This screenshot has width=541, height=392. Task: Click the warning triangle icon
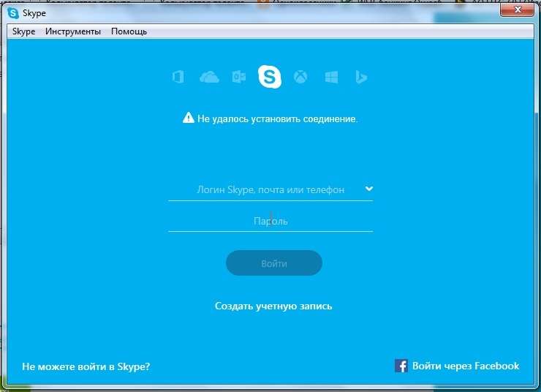tap(189, 118)
